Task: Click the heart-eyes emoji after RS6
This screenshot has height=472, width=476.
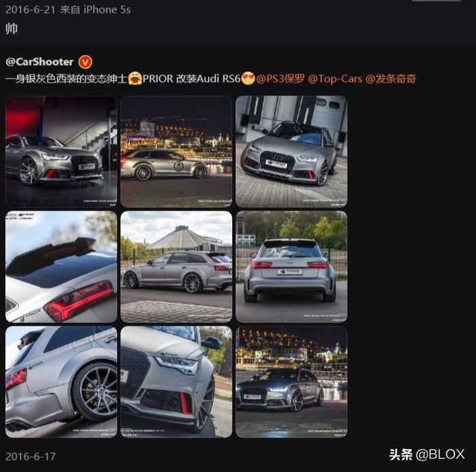Action: (x=248, y=79)
